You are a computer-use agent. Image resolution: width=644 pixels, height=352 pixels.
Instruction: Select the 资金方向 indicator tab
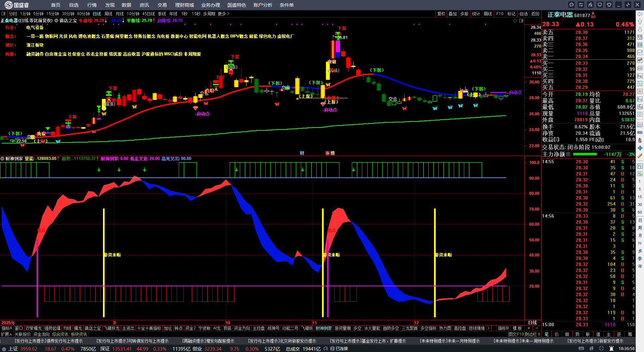pos(242,328)
